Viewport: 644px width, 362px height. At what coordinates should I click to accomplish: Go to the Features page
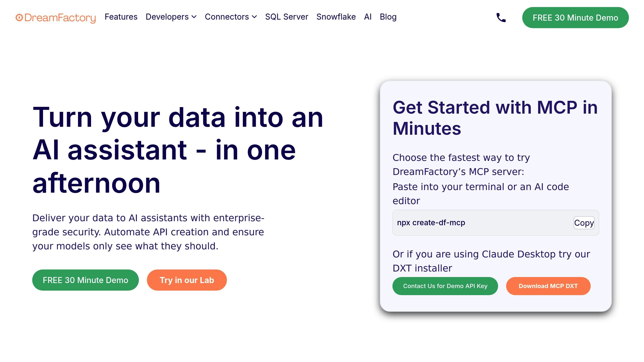(121, 17)
